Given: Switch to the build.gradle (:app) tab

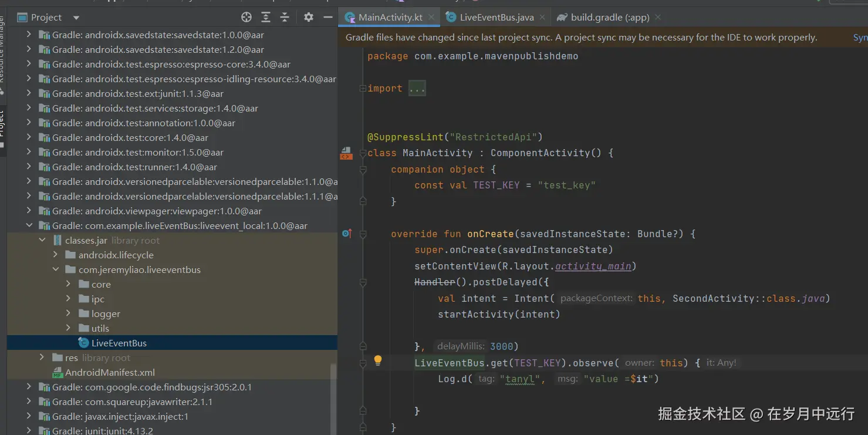Looking at the screenshot, I should coord(610,18).
